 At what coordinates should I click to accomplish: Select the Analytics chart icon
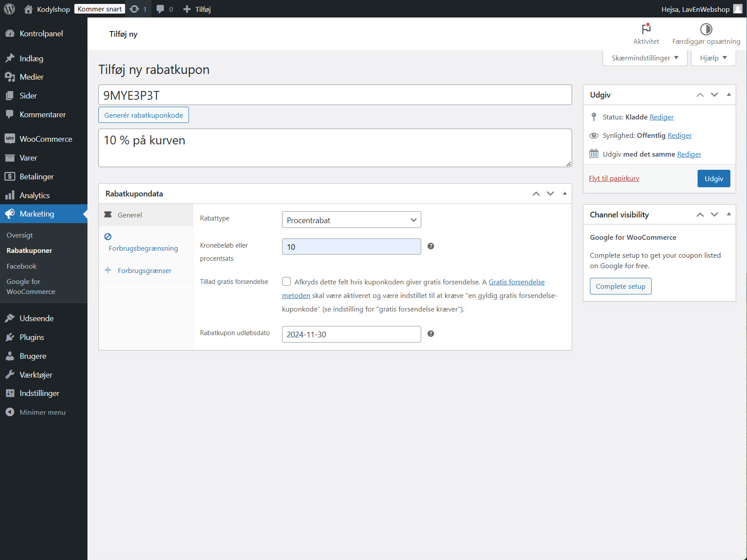click(10, 195)
